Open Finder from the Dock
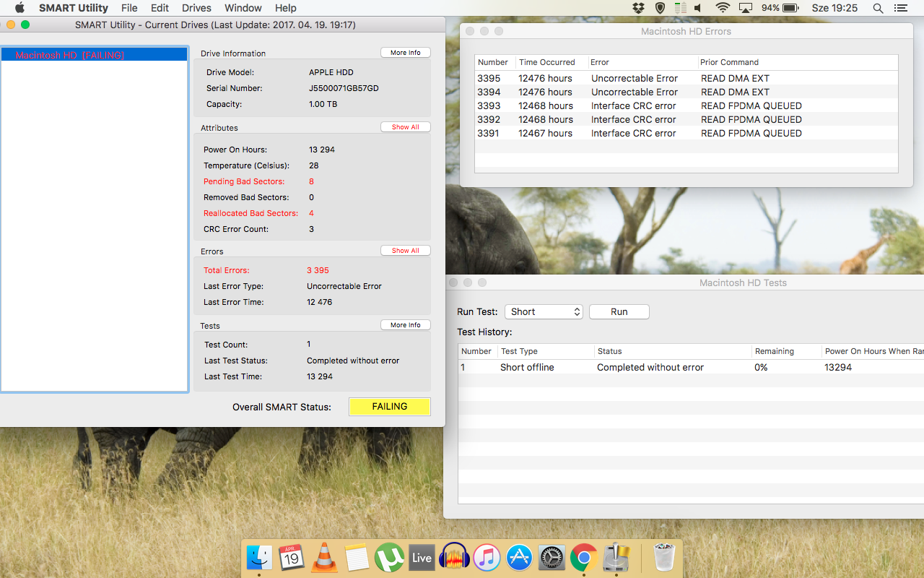This screenshot has height=578, width=924. point(259,557)
